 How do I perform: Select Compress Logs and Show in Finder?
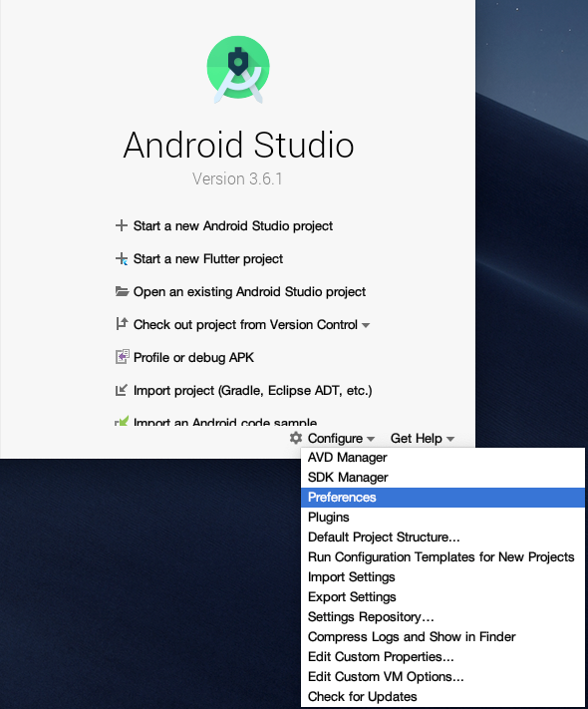442,636
